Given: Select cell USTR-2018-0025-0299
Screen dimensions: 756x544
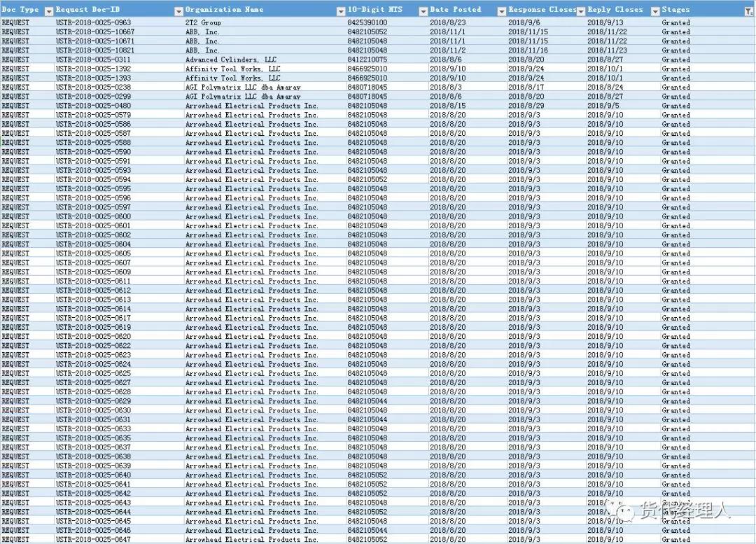Looking at the screenshot, I should pyautogui.click(x=119, y=97).
